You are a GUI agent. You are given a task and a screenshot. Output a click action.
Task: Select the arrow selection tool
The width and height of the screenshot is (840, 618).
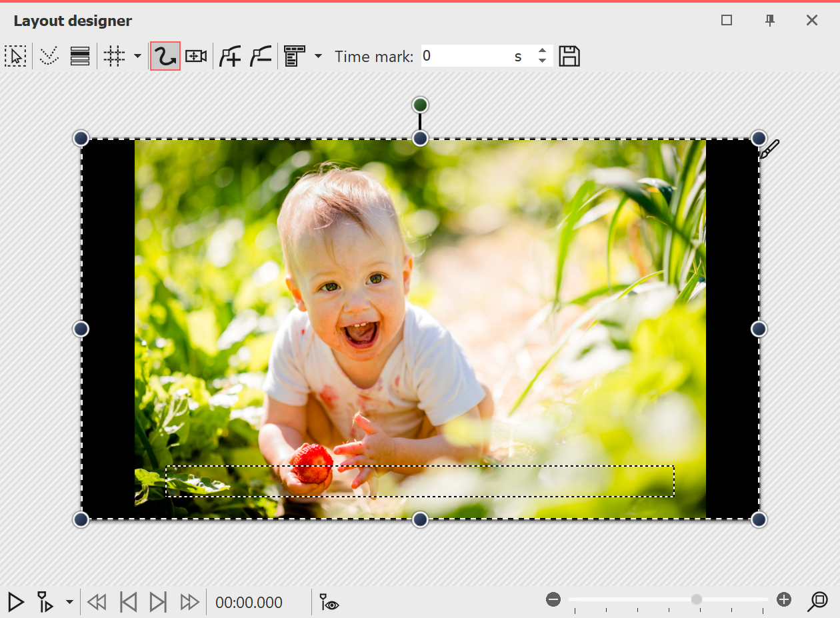point(16,56)
